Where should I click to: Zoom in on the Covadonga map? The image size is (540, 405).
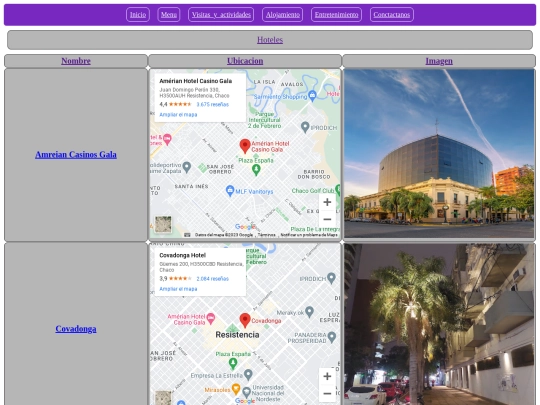327,376
